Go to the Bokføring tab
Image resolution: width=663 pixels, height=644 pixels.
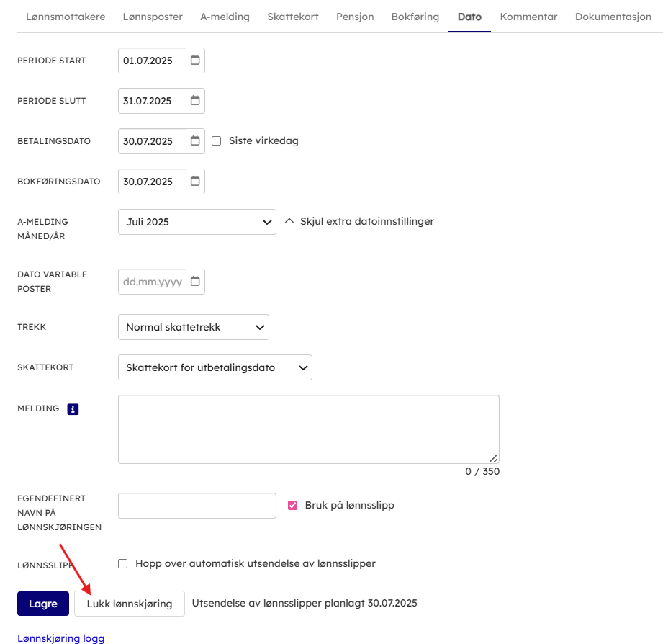point(415,17)
